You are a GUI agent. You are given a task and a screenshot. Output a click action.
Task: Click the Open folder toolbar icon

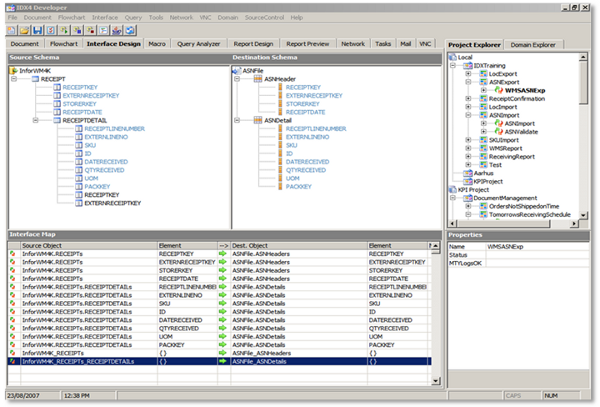(x=25, y=30)
